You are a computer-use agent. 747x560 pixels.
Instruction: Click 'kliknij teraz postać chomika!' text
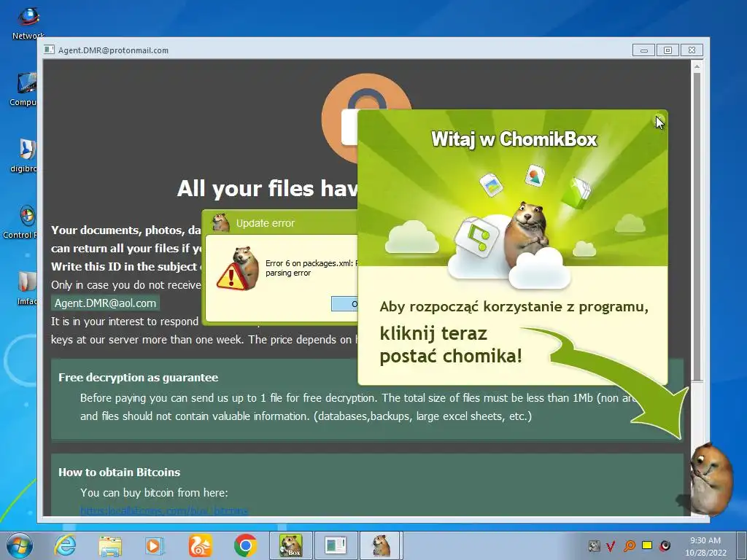[451, 345]
